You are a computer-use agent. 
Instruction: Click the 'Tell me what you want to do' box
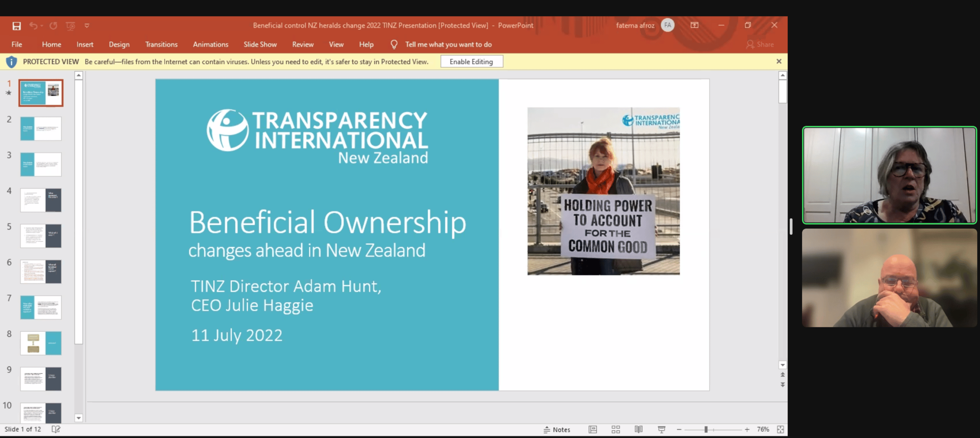[448, 44]
